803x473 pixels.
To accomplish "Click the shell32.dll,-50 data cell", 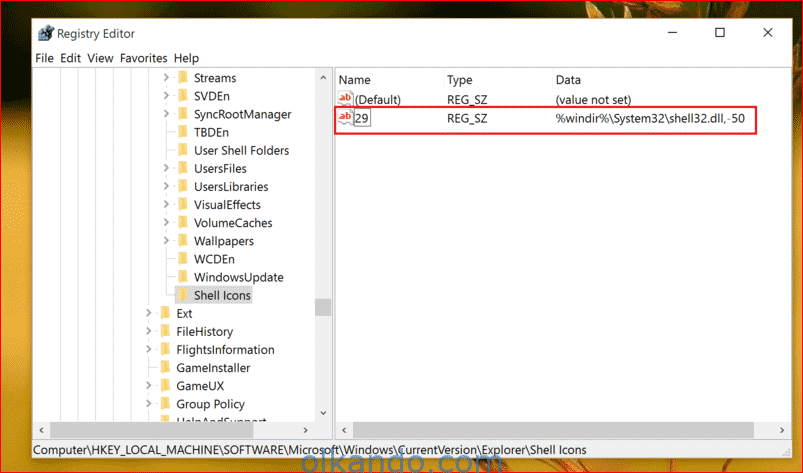I will tap(650, 119).
